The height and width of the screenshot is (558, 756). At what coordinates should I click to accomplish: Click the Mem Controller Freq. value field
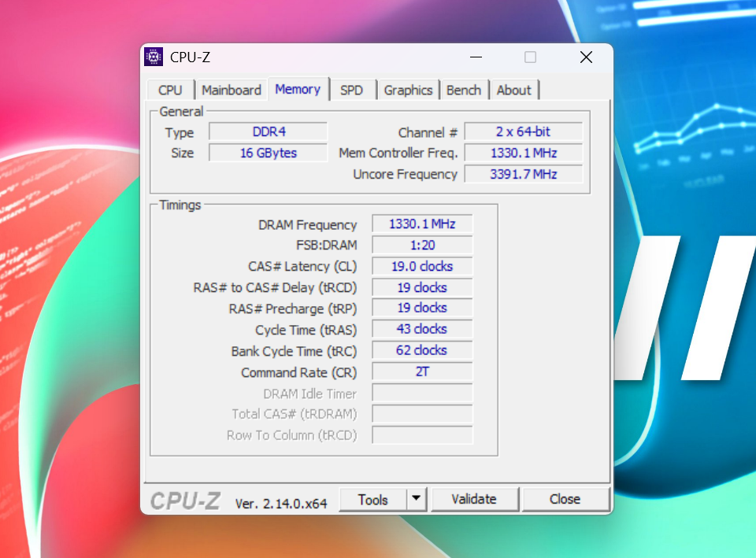(x=524, y=153)
